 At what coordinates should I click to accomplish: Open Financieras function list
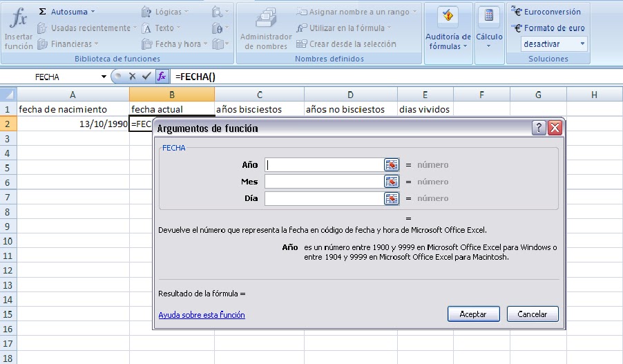(68, 44)
